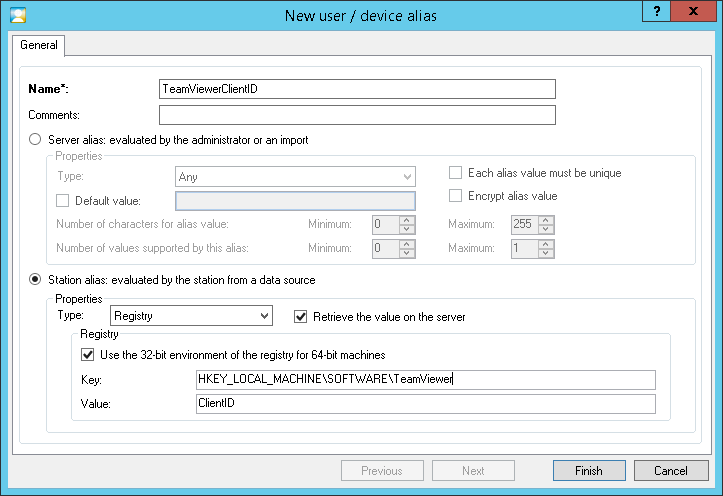Decrease maximum number of values supported
723x496 pixels.
pos(545,253)
